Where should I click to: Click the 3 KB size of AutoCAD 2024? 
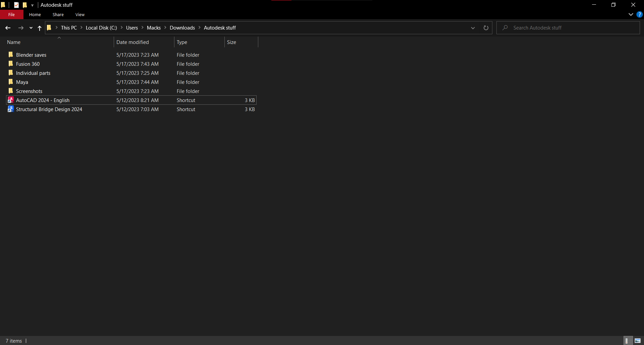coord(250,100)
